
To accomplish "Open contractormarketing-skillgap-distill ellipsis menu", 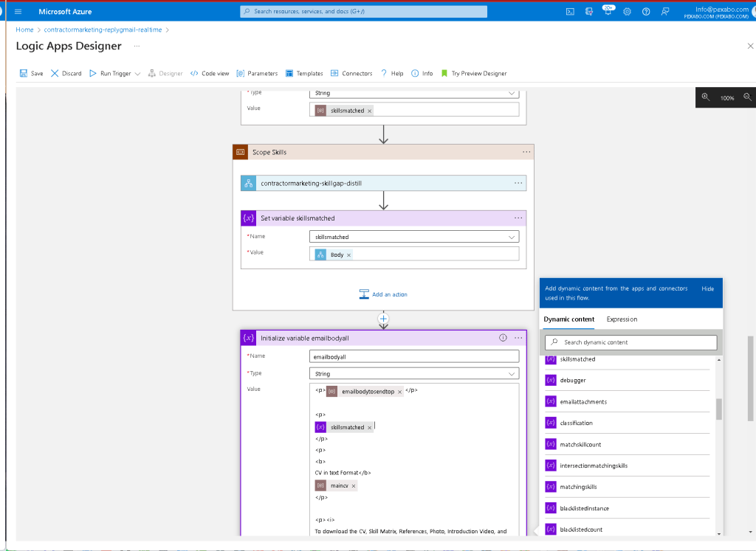I will click(518, 183).
